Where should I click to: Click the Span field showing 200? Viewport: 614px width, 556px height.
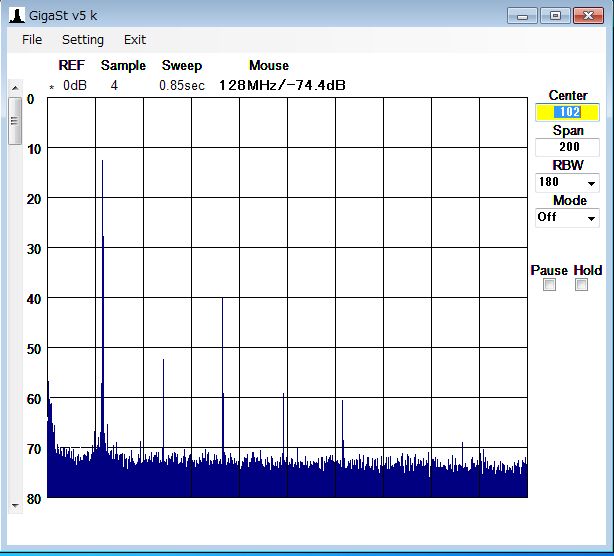[567, 147]
